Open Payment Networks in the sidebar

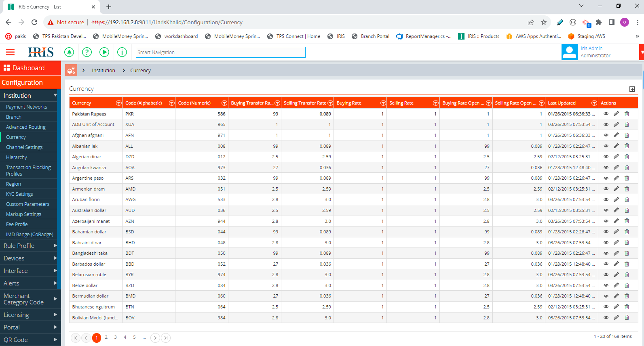tap(27, 107)
